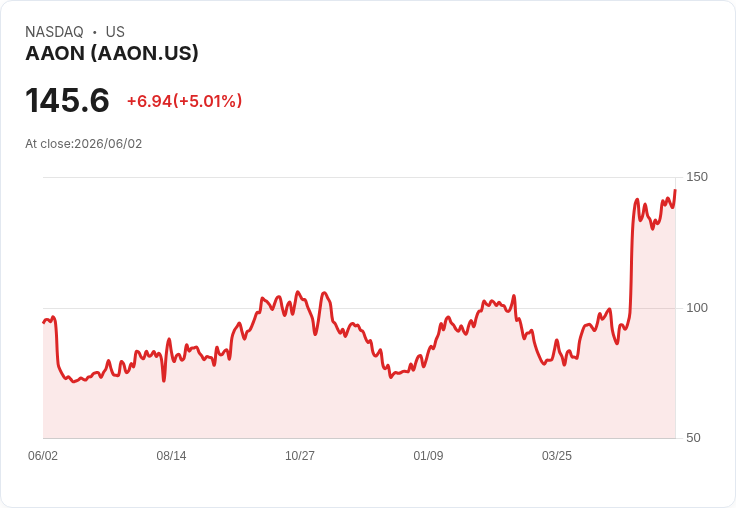
Task: Click the first price point at chart's left start
Action: [x=44, y=322]
